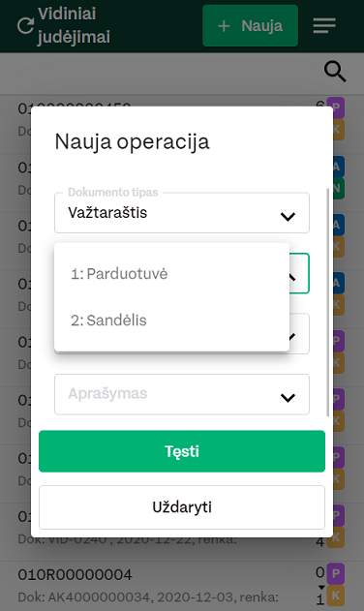Click the magnifying glass search icon
364x611 pixels.
pyautogui.click(x=335, y=72)
